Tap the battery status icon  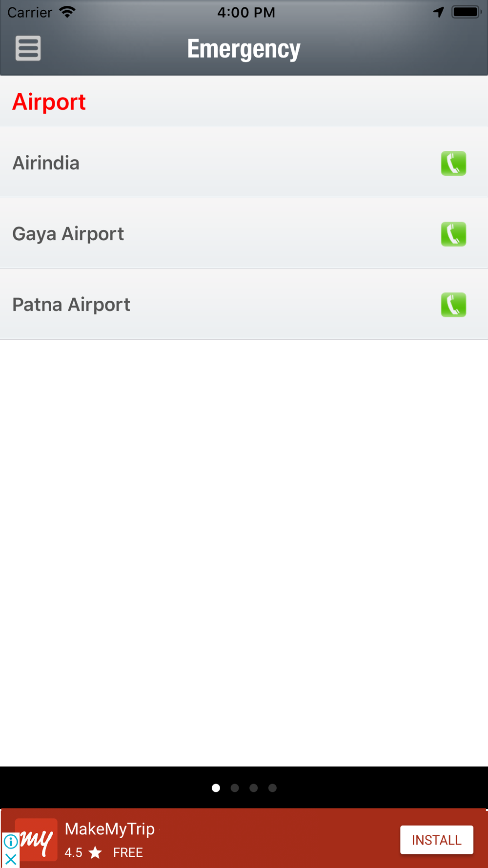click(467, 12)
